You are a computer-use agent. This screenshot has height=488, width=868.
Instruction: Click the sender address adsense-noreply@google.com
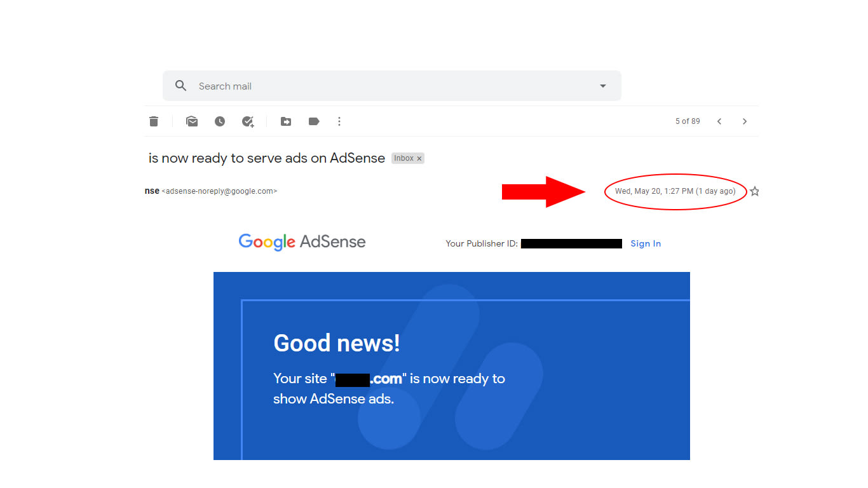(219, 191)
